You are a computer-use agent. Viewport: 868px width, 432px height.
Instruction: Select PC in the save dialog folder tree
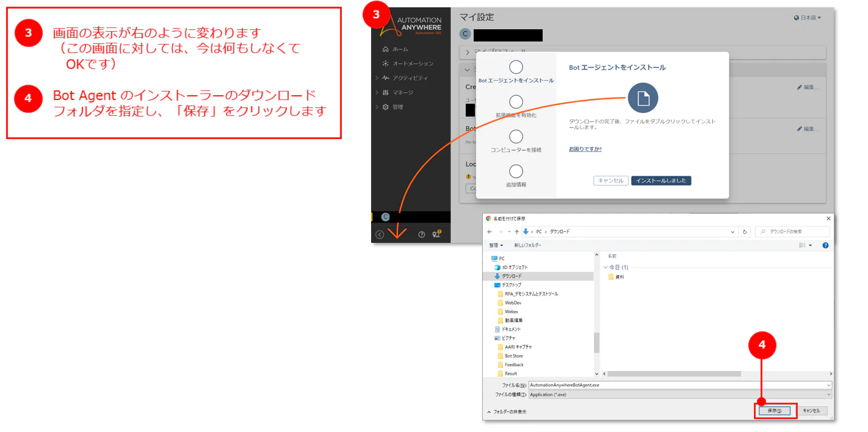point(498,259)
